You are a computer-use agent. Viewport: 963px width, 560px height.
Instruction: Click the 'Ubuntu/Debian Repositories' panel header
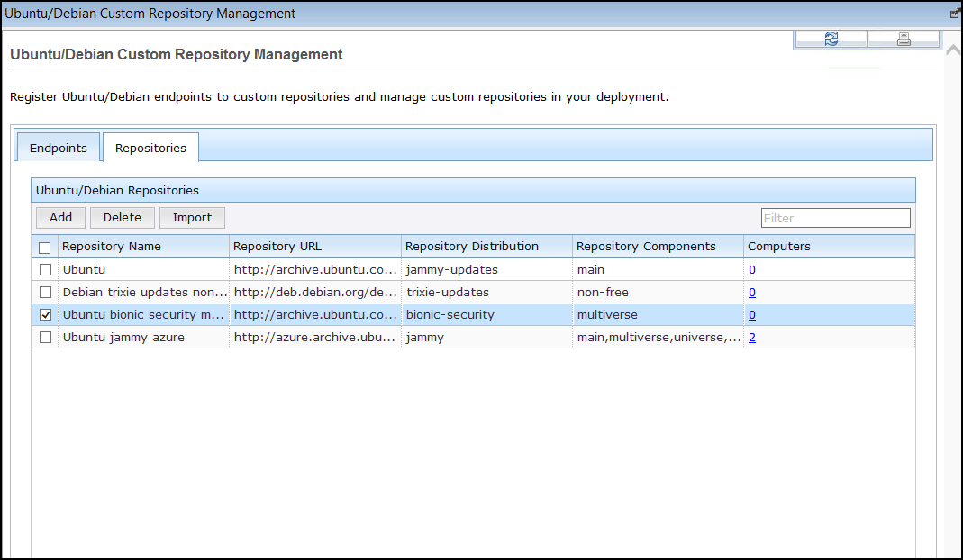[473, 190]
